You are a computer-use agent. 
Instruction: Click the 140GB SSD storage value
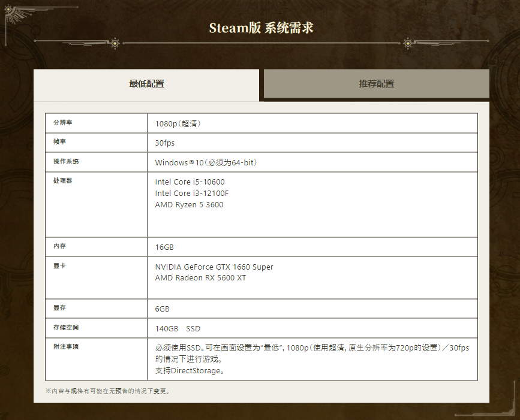[178, 328]
